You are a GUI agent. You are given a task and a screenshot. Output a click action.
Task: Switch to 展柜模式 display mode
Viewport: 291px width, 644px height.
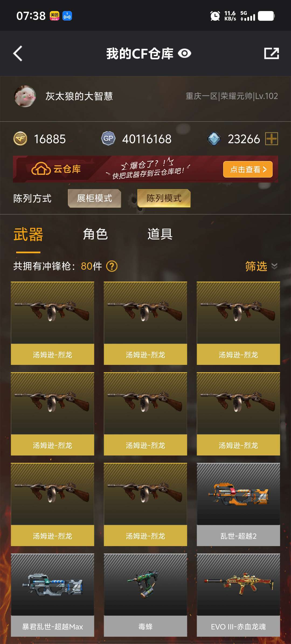pos(94,198)
